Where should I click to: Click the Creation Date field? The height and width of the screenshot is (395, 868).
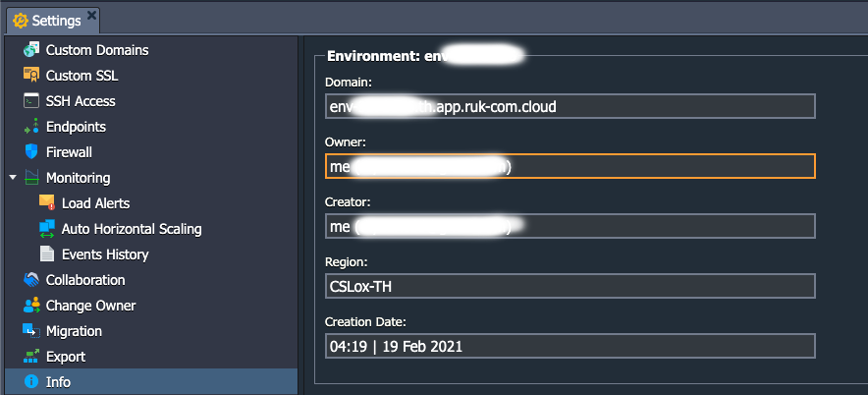point(570,346)
